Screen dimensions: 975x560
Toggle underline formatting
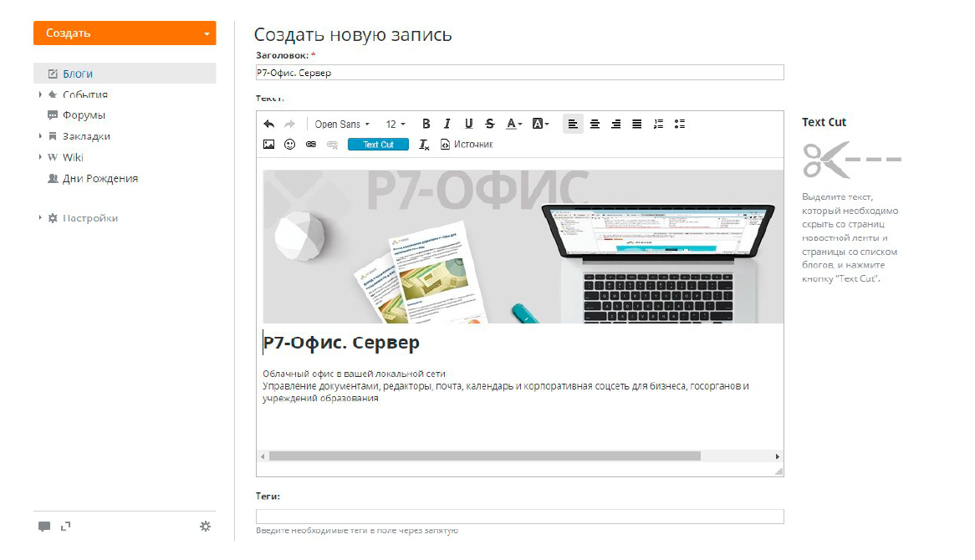pyautogui.click(x=469, y=124)
